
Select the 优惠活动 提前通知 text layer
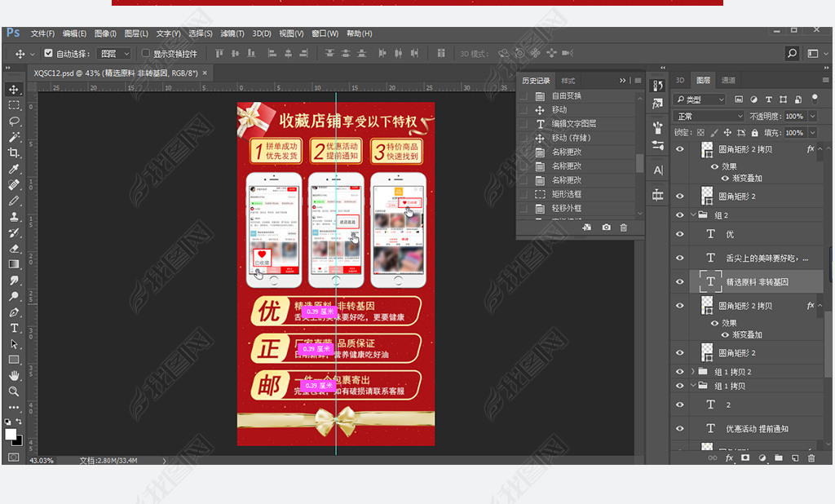click(x=757, y=429)
